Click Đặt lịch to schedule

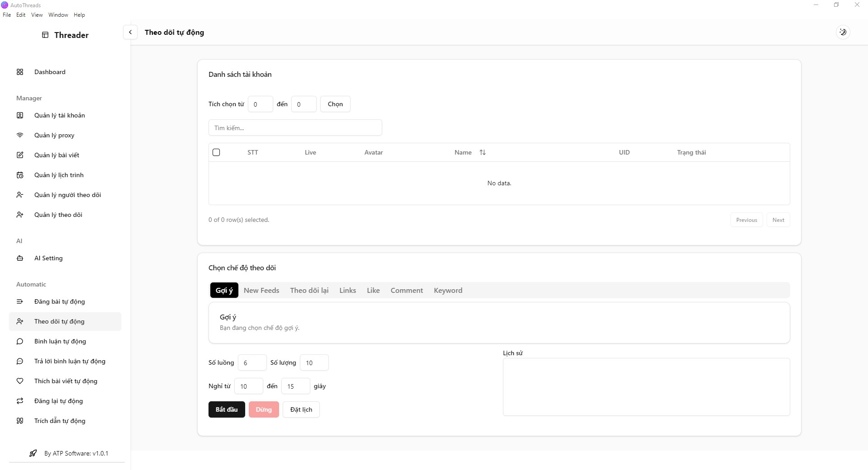point(300,409)
